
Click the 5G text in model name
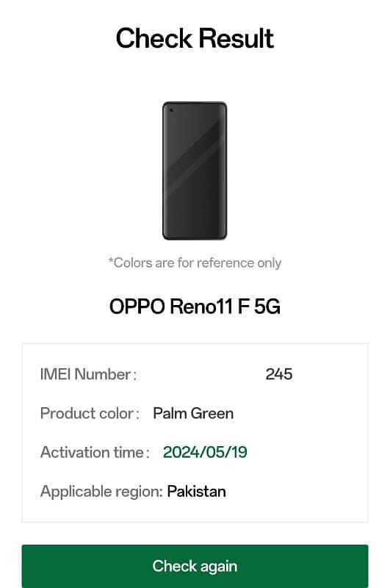tap(267, 306)
